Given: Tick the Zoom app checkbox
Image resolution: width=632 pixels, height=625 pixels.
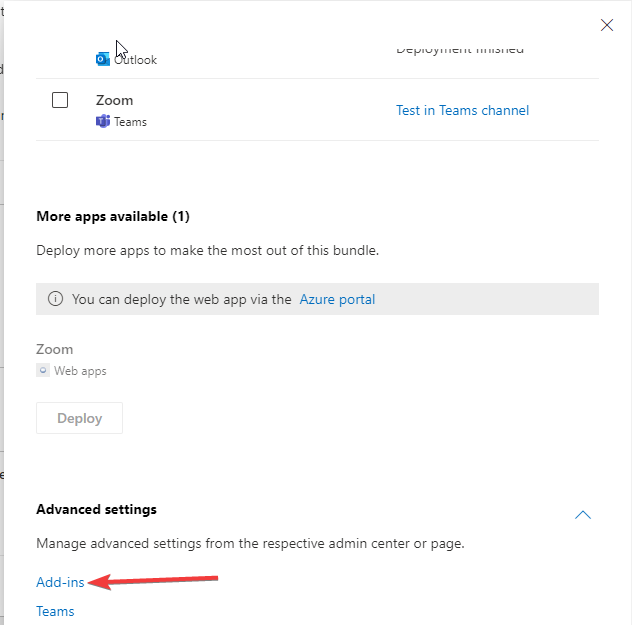Looking at the screenshot, I should [60, 100].
